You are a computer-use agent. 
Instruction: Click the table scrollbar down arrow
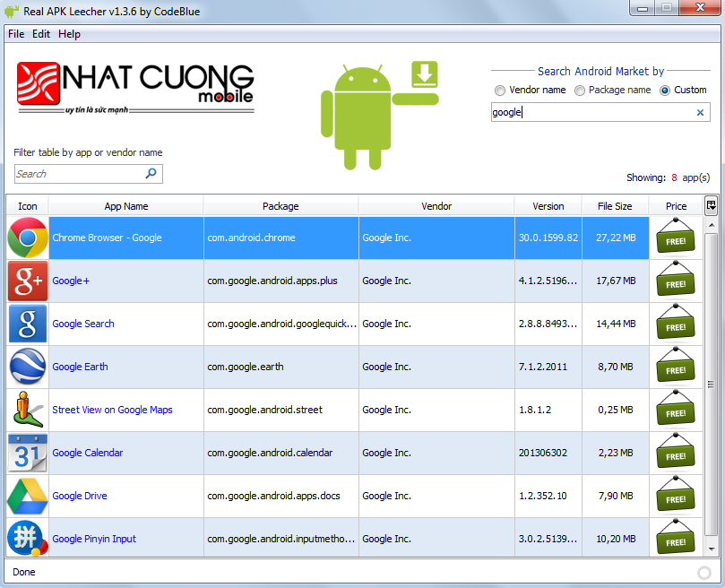[712, 549]
